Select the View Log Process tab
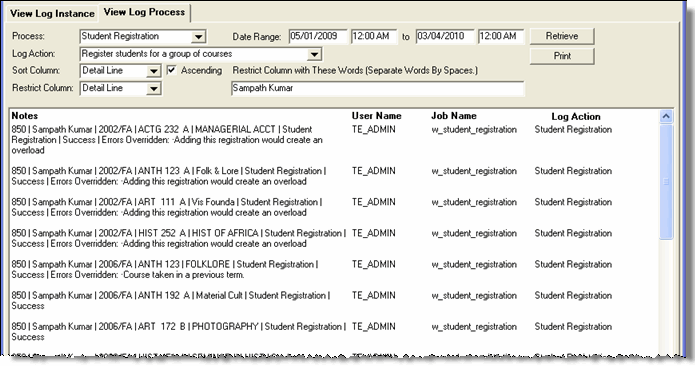This screenshot has width=695, height=366. (144, 12)
